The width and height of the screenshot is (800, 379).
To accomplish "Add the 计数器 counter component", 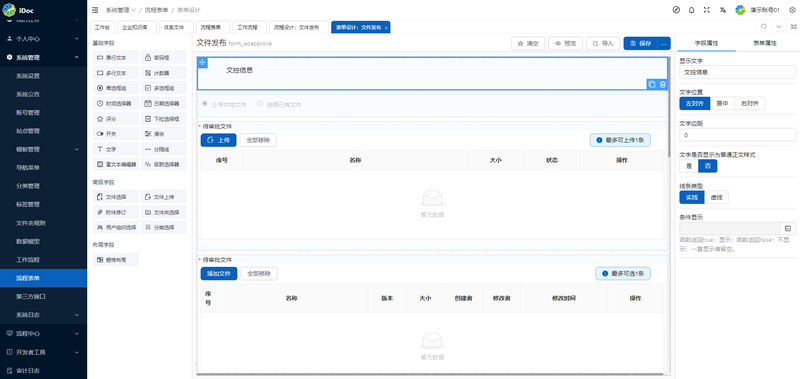I will coord(163,73).
